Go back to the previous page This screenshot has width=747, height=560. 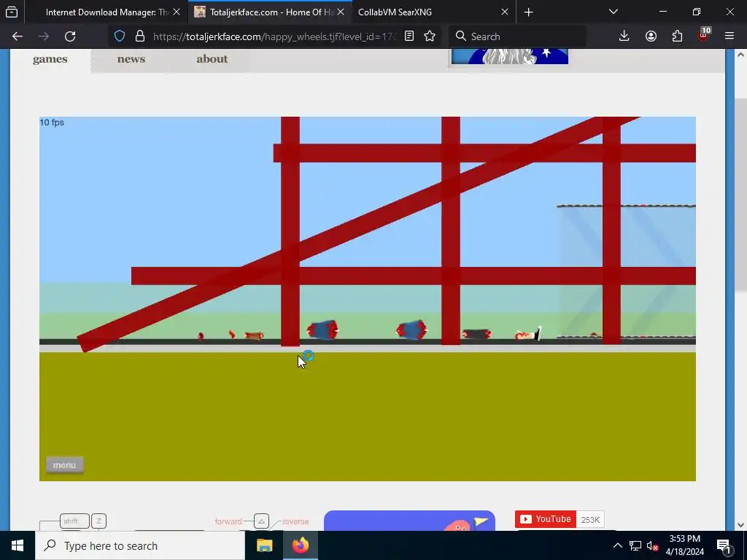(18, 36)
